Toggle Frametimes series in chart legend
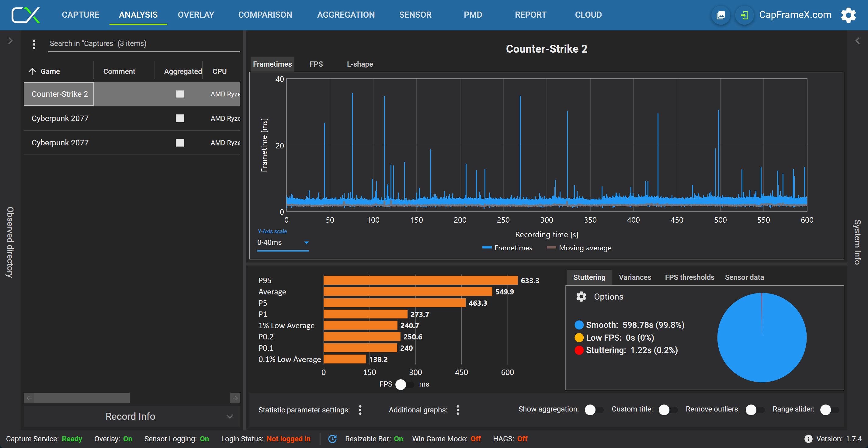The height and width of the screenshot is (448, 868). (507, 248)
